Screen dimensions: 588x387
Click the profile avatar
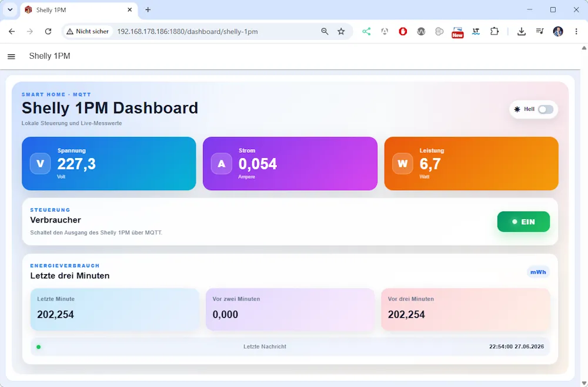pos(558,32)
